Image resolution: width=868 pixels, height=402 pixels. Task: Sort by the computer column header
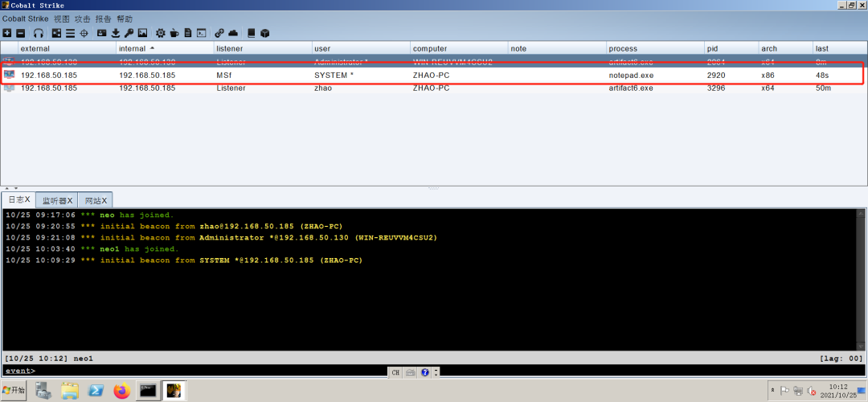(x=459, y=48)
